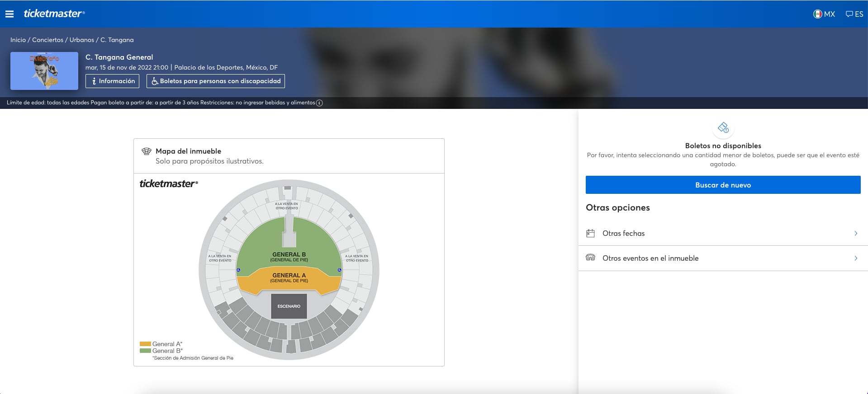Click the calendar icon beside Otras fechas

(x=590, y=233)
